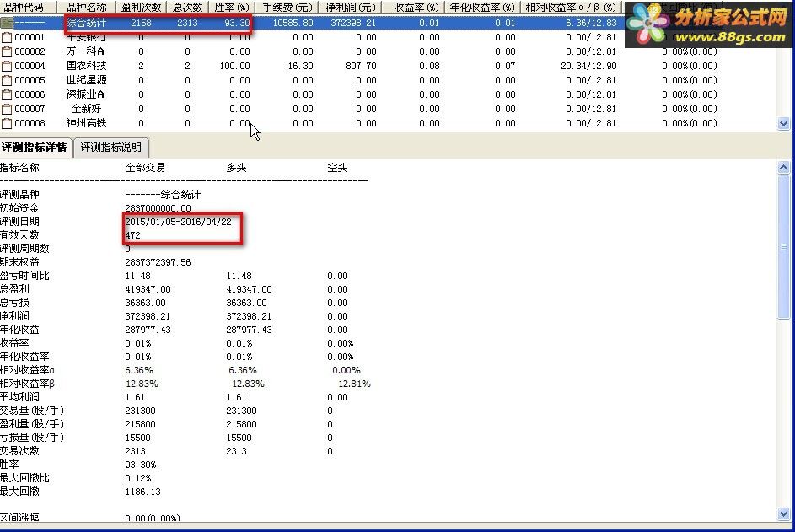Select stock row 国农科技
The height and width of the screenshot is (532, 795).
tap(388, 66)
